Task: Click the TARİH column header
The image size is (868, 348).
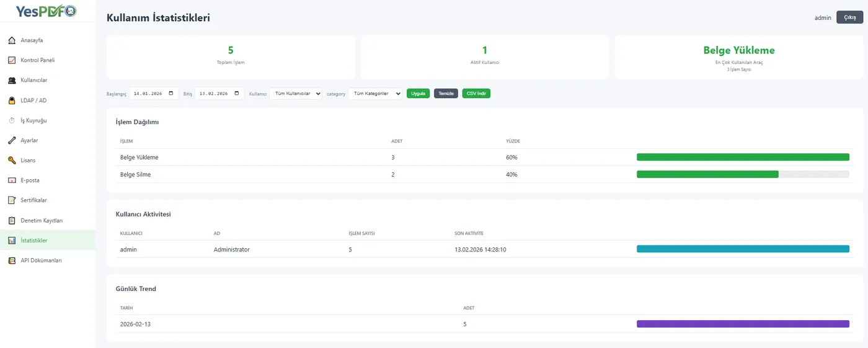Action: (126, 308)
